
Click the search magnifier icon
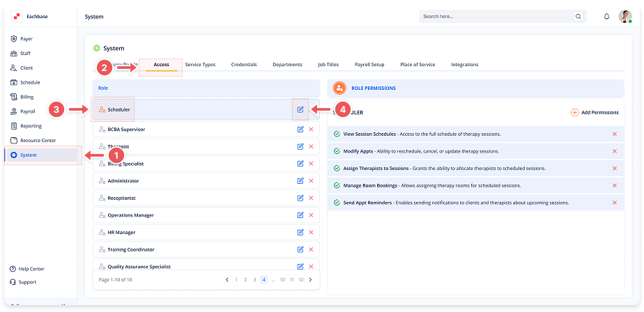(578, 16)
